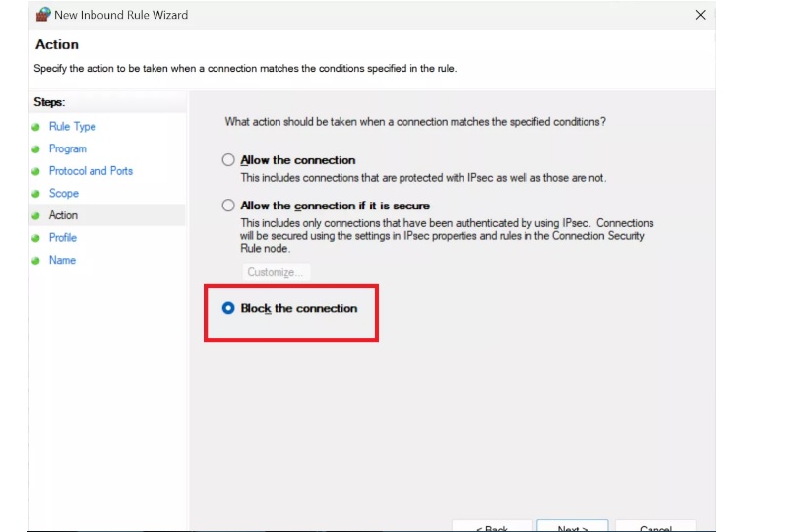The height and width of the screenshot is (532, 805).
Task: Open the Scope step
Action: tap(64, 194)
